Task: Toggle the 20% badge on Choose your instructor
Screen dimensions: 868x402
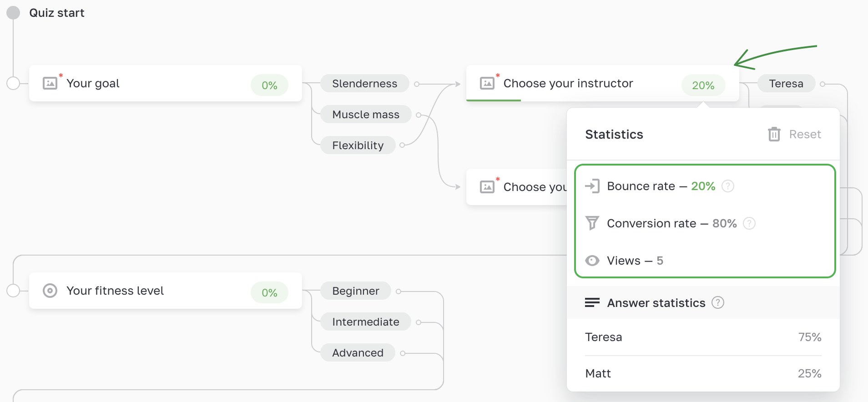Action: click(x=703, y=85)
